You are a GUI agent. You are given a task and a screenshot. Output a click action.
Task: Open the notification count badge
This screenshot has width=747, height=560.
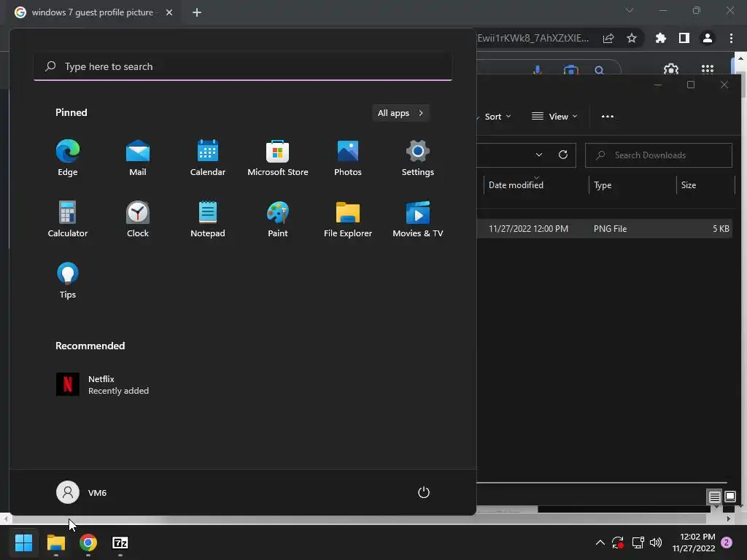pos(727,542)
